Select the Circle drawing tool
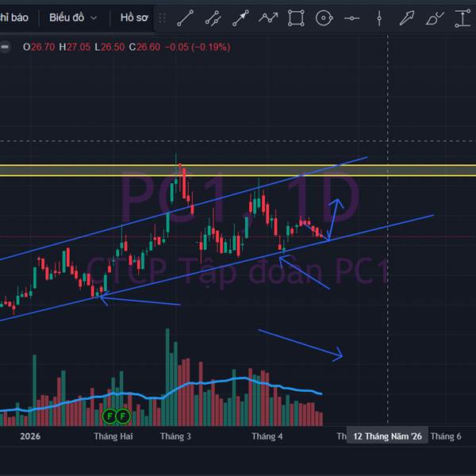Viewport: 476px width, 476px height. tap(324, 18)
